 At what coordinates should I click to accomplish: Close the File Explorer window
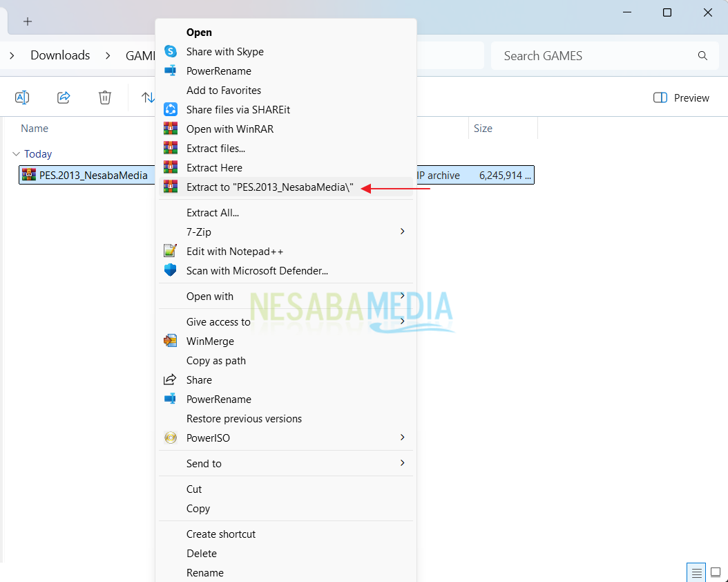pos(707,12)
